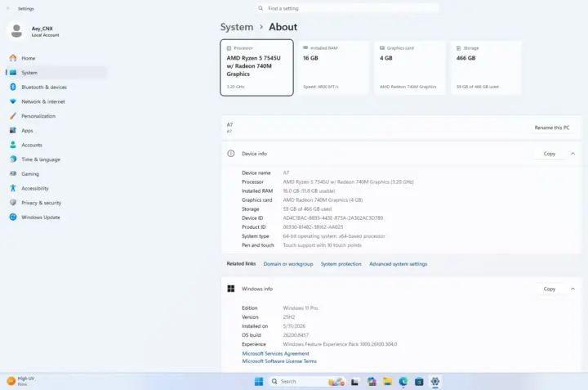This screenshot has height=390, width=588.
Task: Select the Installed RAM card
Action: pyautogui.click(x=333, y=68)
